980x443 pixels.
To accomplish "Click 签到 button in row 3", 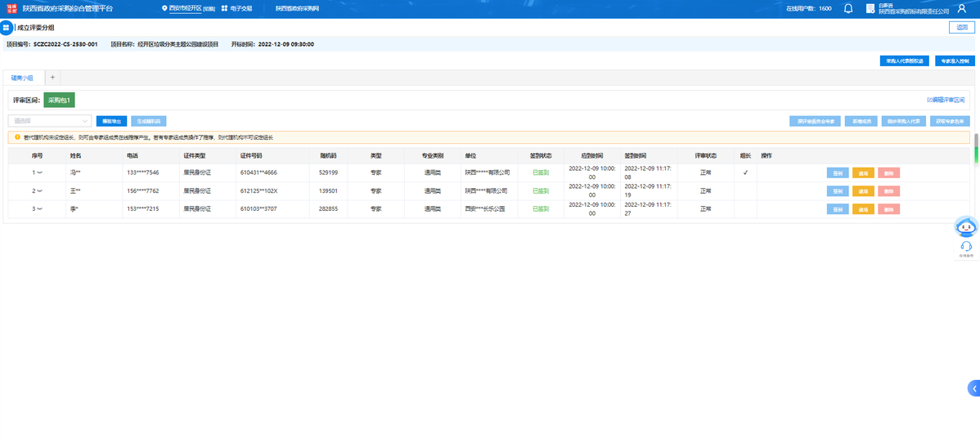I will [x=838, y=209].
